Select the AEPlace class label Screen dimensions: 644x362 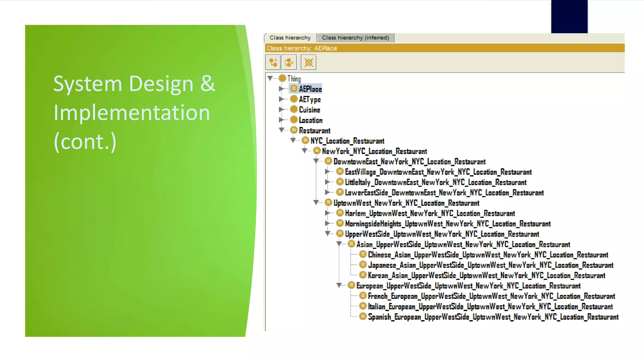click(310, 89)
